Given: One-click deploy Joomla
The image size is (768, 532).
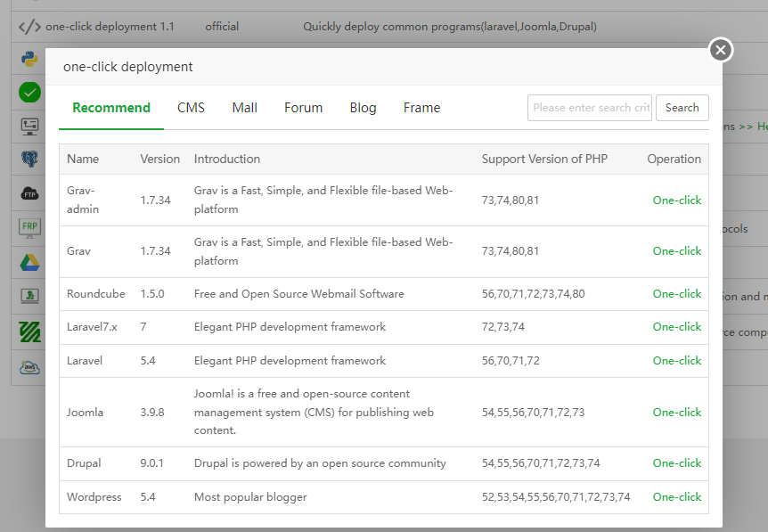Looking at the screenshot, I should (676, 413).
